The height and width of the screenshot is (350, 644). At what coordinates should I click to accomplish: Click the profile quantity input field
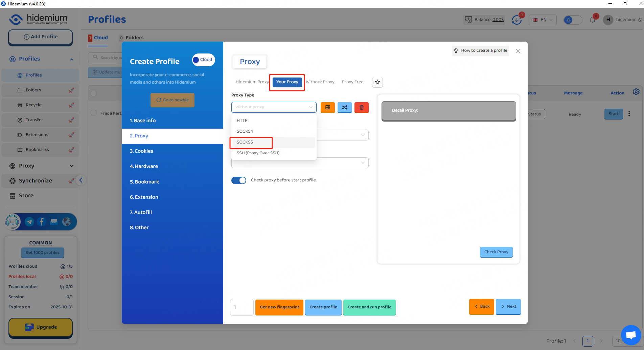[241, 307]
